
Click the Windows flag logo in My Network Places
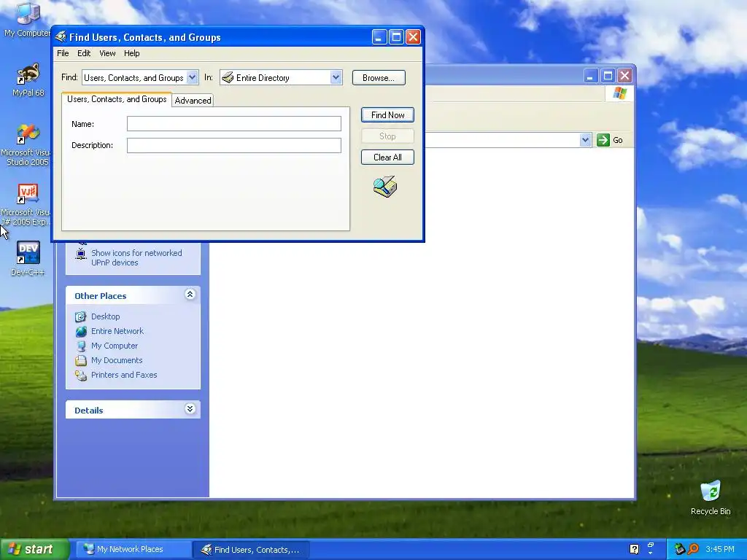click(x=619, y=93)
